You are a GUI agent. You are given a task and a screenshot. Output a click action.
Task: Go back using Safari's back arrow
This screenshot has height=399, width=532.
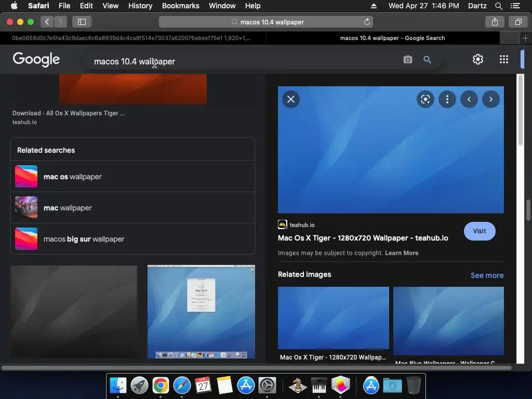47,22
